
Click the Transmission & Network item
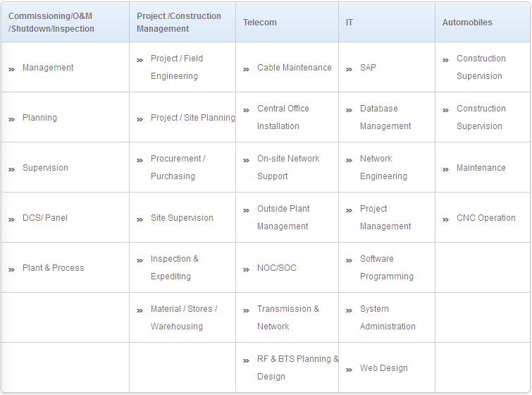click(288, 317)
